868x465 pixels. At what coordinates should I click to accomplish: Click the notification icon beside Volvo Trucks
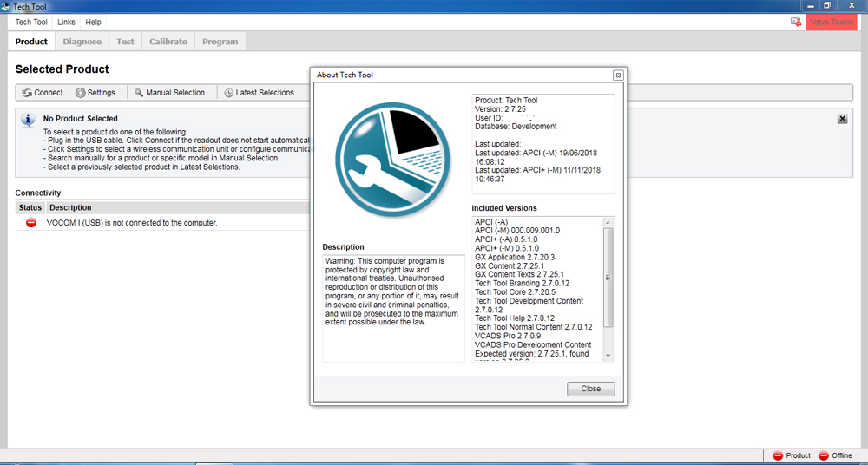tap(795, 23)
